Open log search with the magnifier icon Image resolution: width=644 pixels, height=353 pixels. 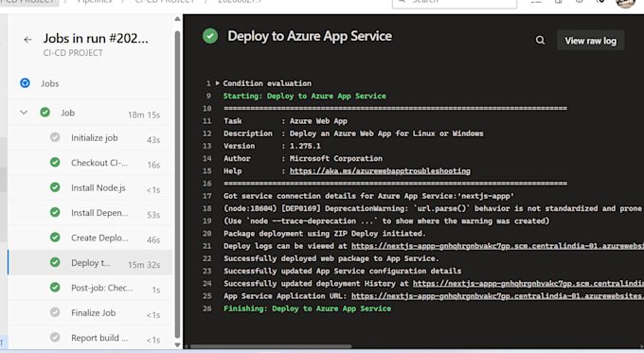point(540,41)
